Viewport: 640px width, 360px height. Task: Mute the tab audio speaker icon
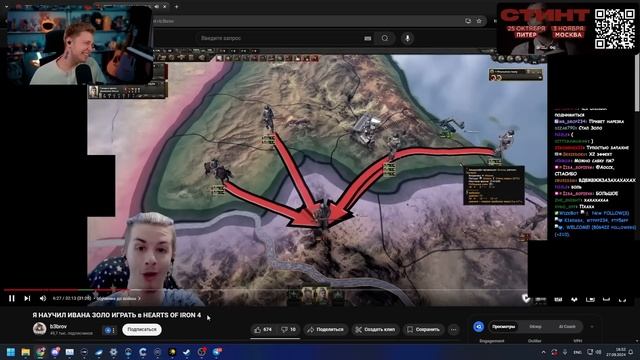tap(157, 7)
